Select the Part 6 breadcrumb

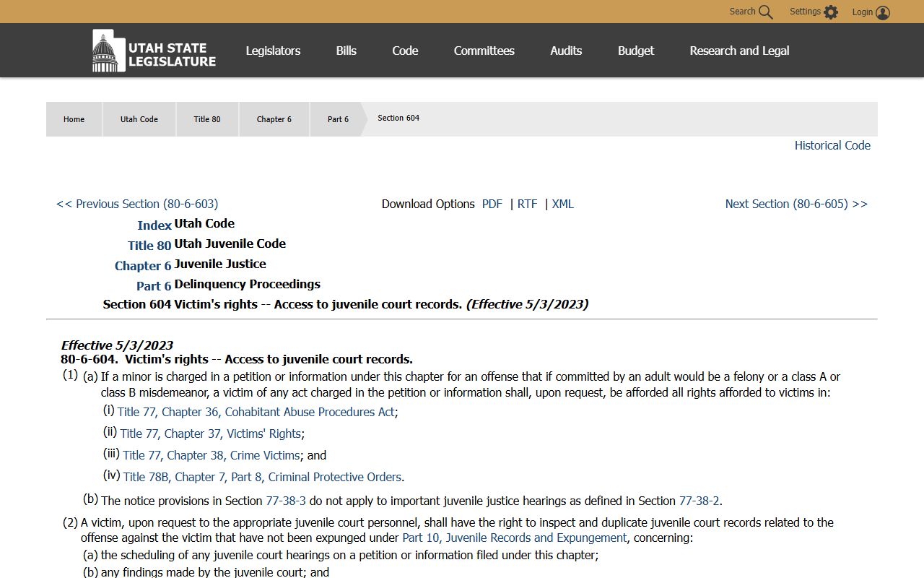[x=338, y=119]
